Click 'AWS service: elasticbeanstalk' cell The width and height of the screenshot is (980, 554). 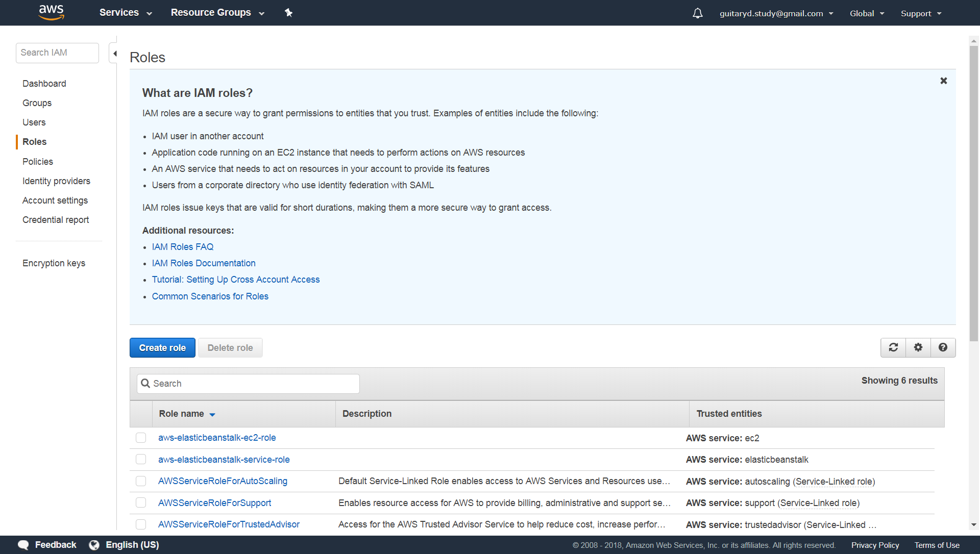(747, 460)
